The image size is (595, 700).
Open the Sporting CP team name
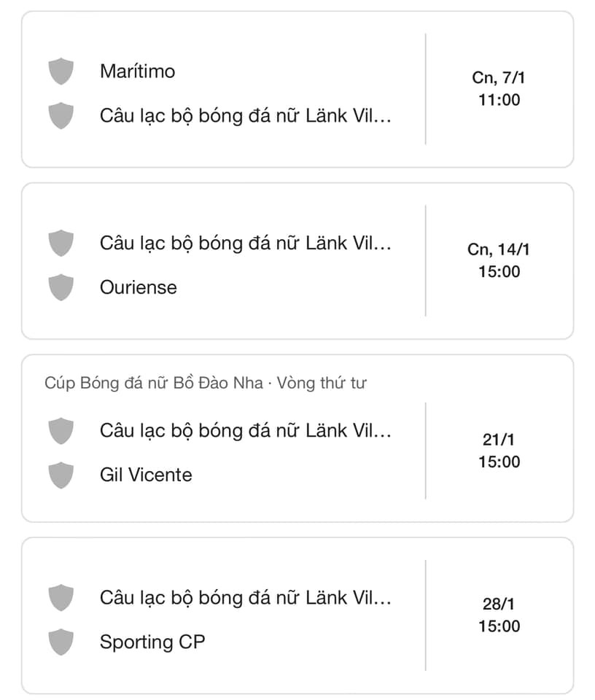point(152,642)
